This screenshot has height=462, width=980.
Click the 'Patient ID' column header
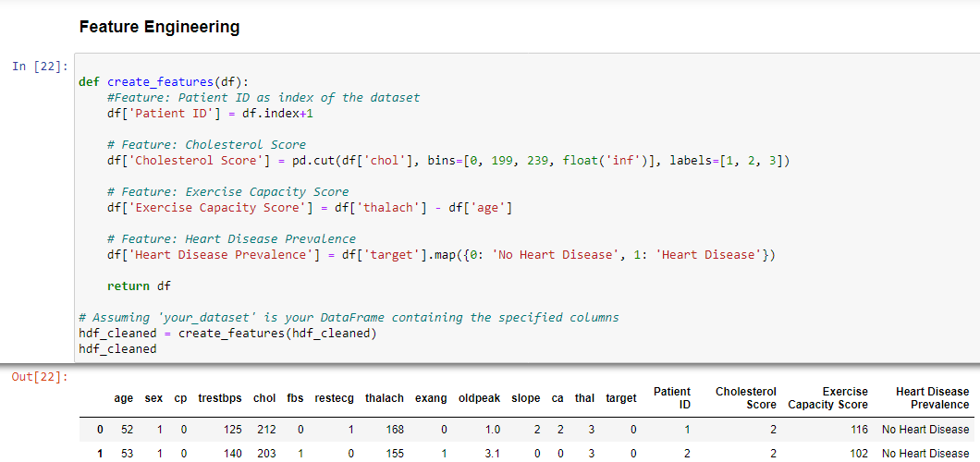tap(672, 397)
